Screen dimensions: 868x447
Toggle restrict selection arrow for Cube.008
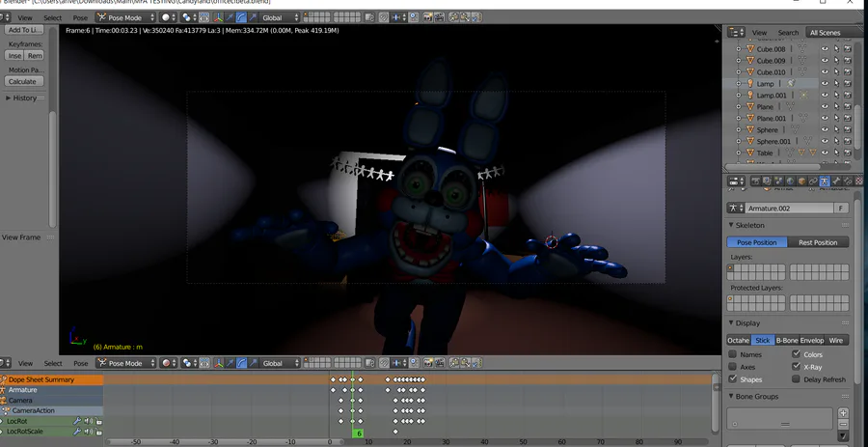pos(836,48)
